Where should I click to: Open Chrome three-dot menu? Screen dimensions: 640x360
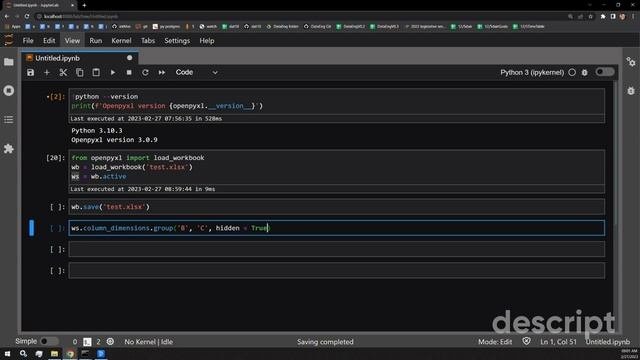(x=633, y=16)
